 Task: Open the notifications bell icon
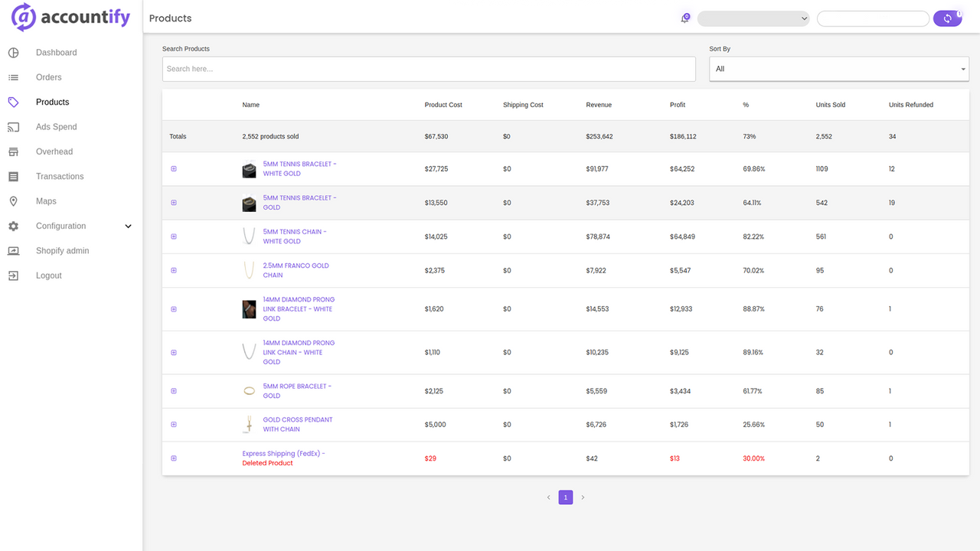point(685,18)
